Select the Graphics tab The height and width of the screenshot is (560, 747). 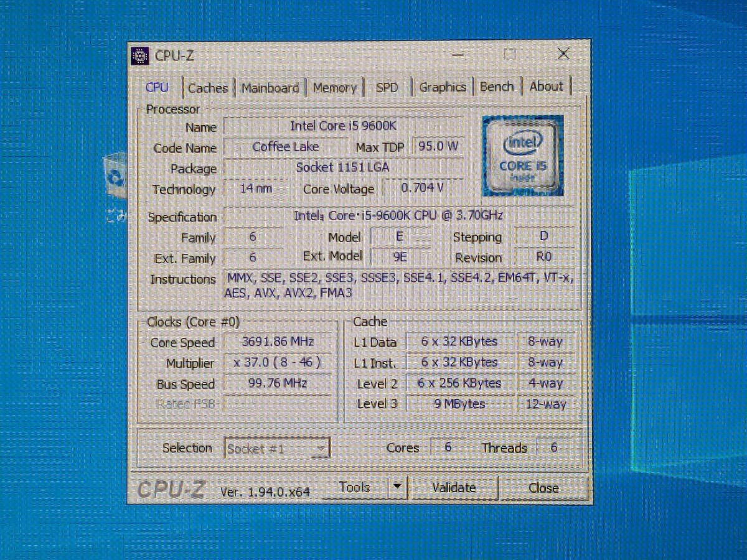pyautogui.click(x=443, y=87)
